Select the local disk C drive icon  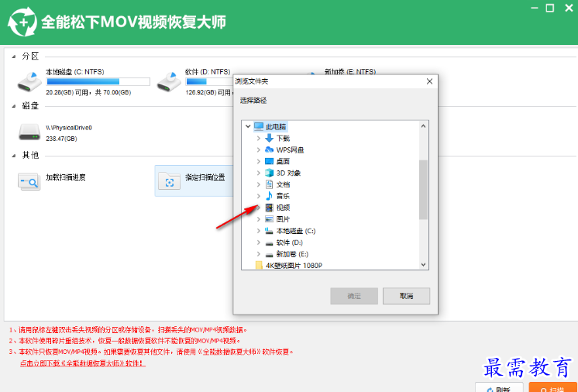(29, 81)
